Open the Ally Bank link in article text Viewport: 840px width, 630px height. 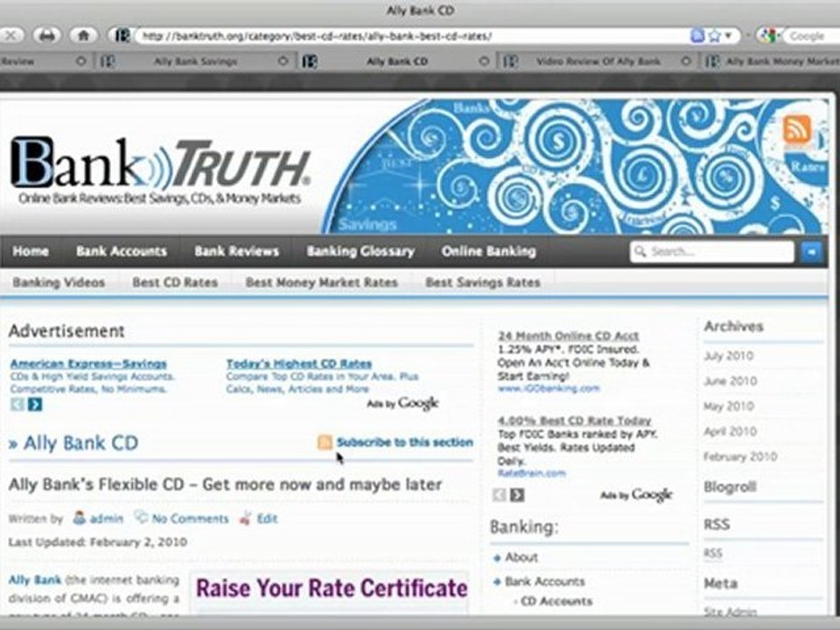coord(35,580)
